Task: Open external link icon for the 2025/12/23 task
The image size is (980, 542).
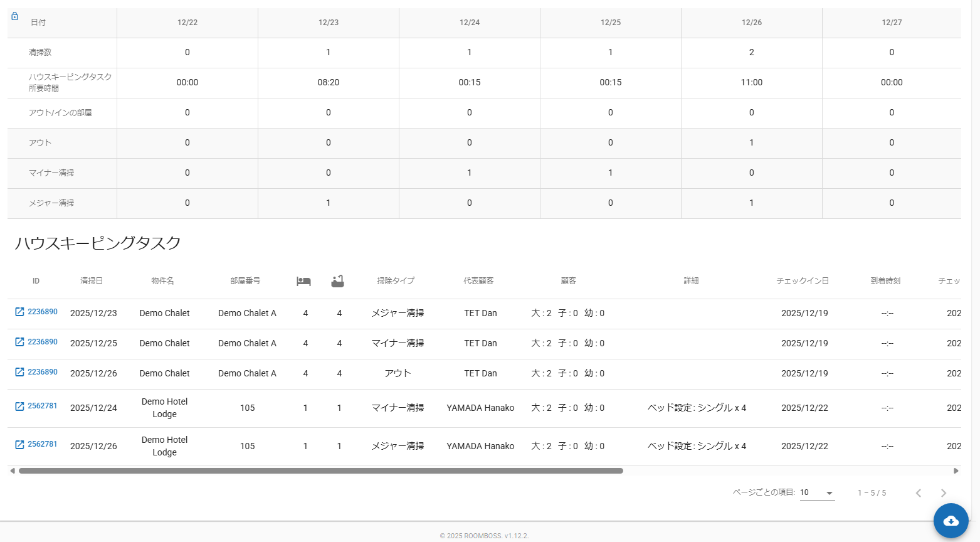Action: point(19,312)
